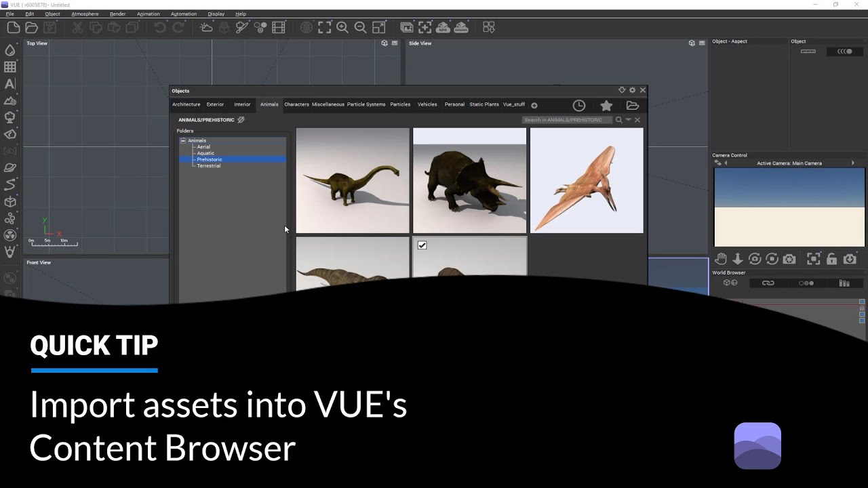Open the Atmosphere menu
This screenshot has width=868, height=488.
(85, 14)
